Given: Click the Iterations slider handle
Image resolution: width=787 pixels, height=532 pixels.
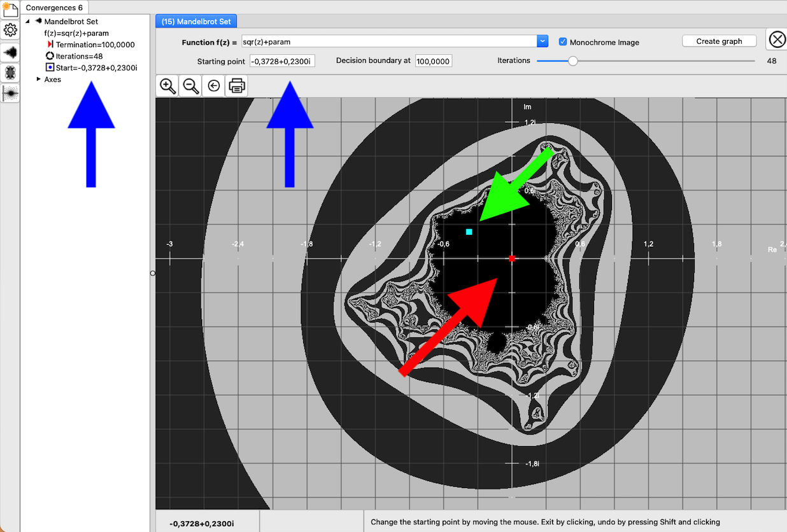Looking at the screenshot, I should pyautogui.click(x=572, y=61).
